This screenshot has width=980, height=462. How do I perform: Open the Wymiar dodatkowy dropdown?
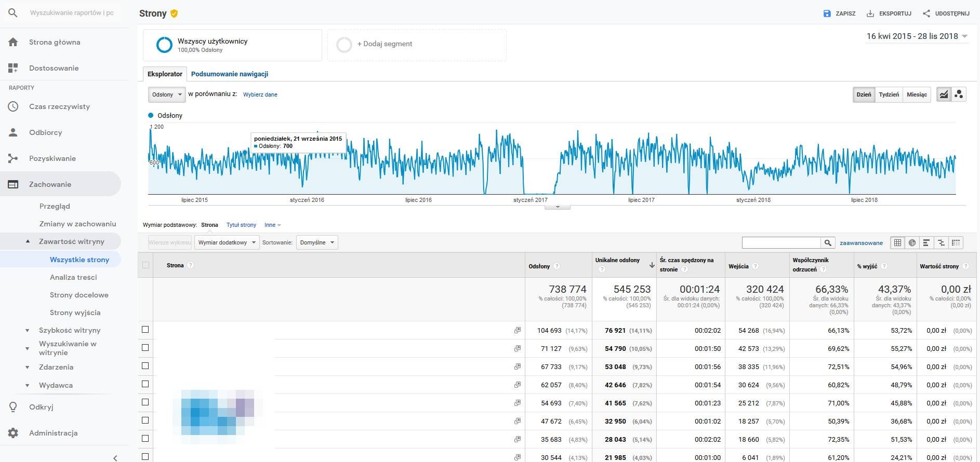coord(227,242)
